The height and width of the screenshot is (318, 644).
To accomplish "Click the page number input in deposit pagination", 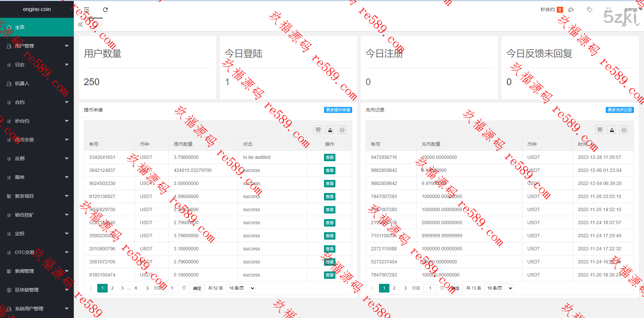I will (x=430, y=288).
